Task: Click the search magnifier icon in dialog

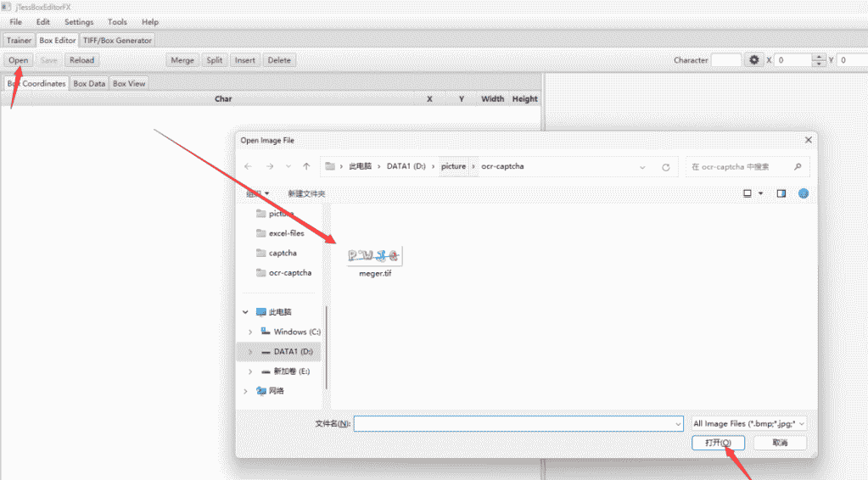Action: pyautogui.click(x=798, y=167)
